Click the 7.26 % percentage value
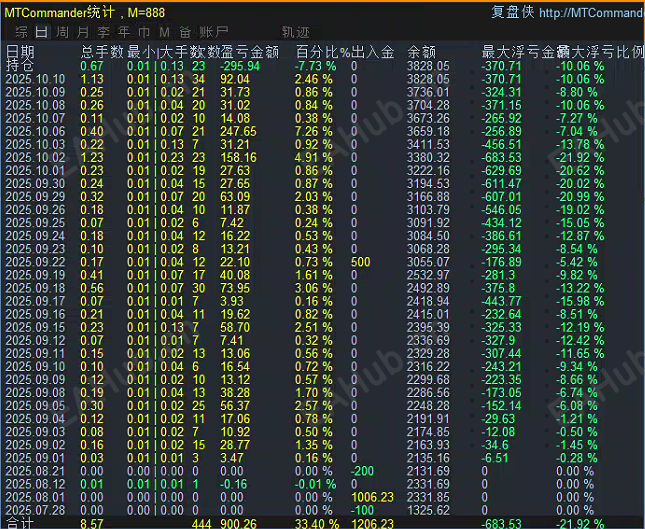The width and height of the screenshot is (645, 529). (313, 131)
